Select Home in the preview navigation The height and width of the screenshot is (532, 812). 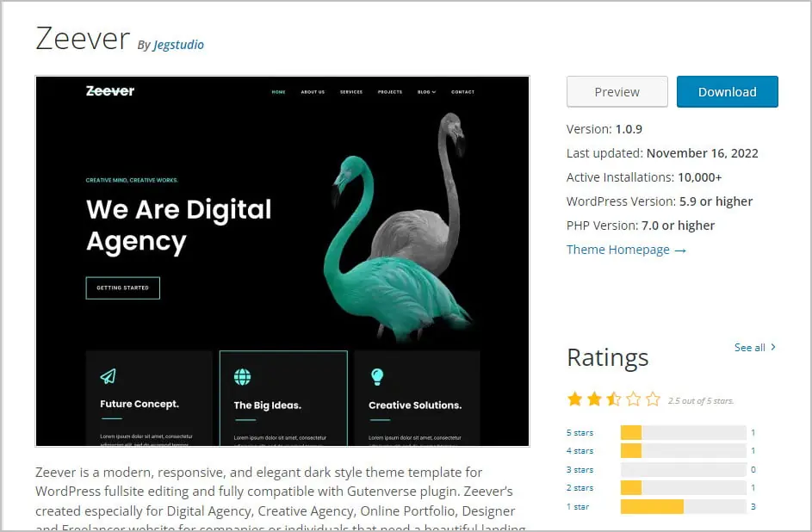[279, 92]
